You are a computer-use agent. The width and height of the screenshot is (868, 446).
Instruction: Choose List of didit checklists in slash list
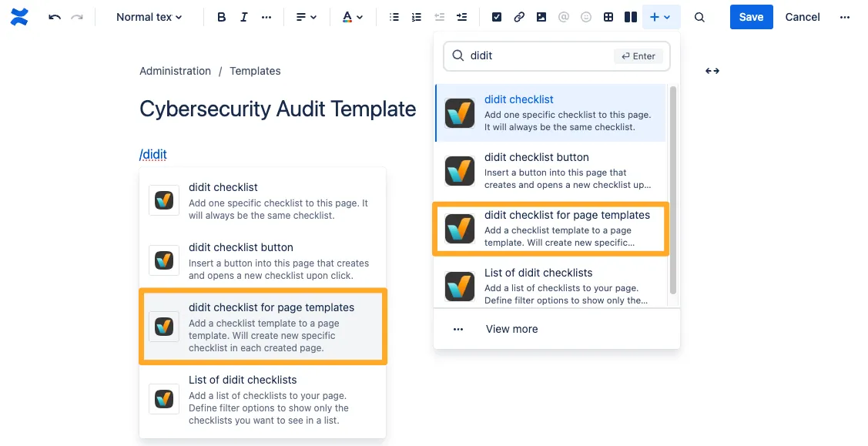click(263, 400)
